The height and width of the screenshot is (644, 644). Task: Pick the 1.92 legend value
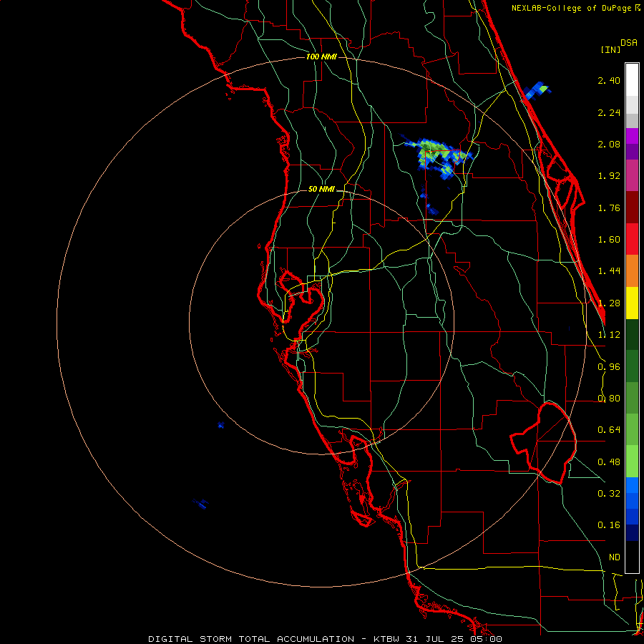click(x=609, y=176)
